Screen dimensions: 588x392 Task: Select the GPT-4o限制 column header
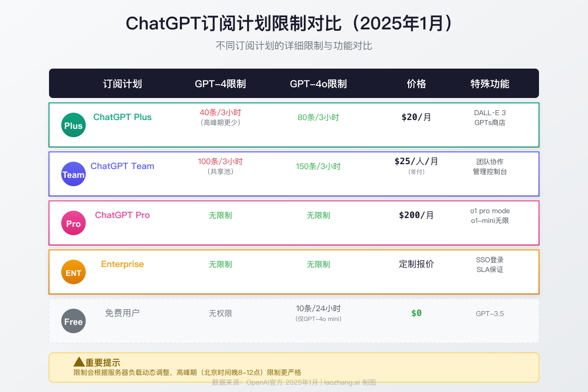click(318, 84)
